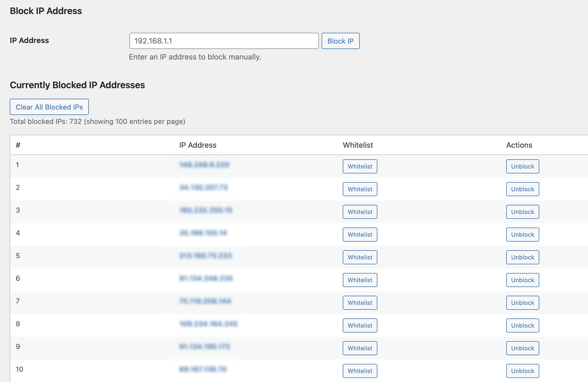Unblock the IP in row 10
The height and width of the screenshot is (382, 588).
pos(522,371)
